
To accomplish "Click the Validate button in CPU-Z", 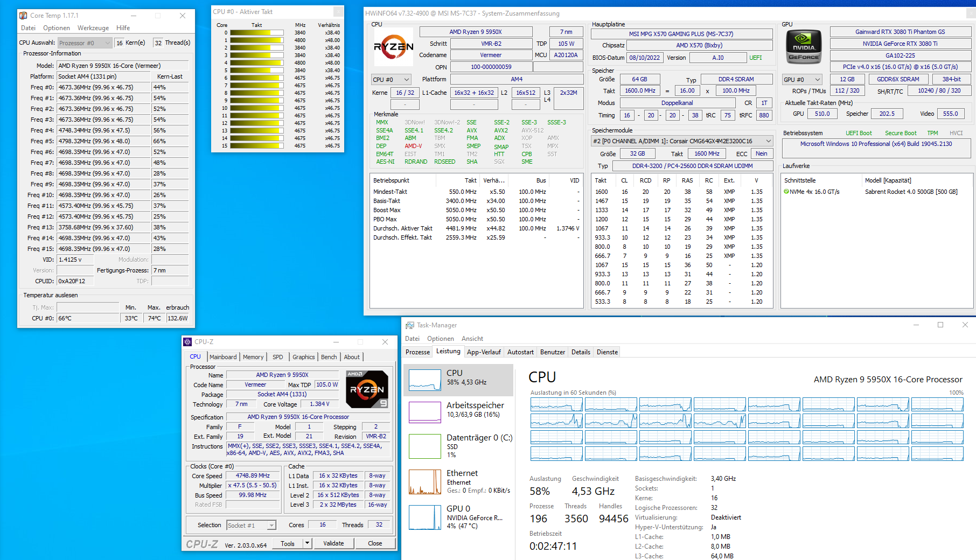I will [x=333, y=543].
